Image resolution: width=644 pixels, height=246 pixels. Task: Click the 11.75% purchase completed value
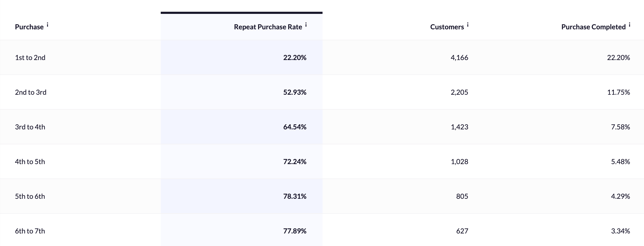tap(618, 92)
